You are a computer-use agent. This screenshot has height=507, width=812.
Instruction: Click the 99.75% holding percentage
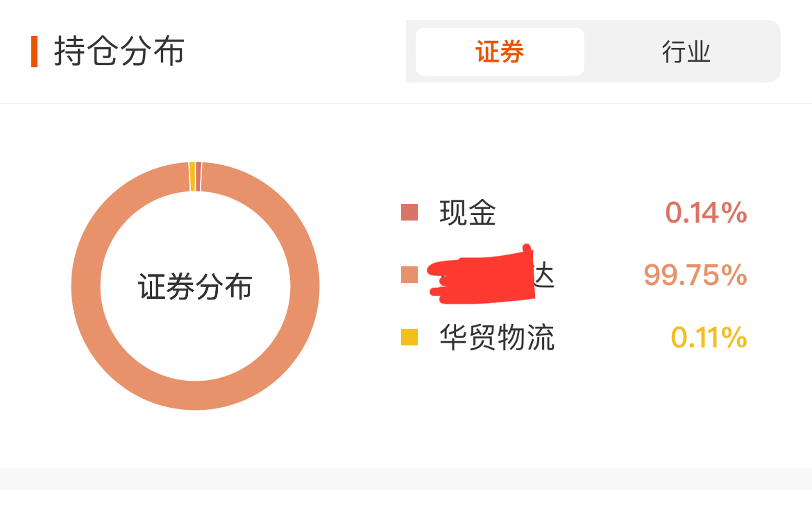point(695,275)
